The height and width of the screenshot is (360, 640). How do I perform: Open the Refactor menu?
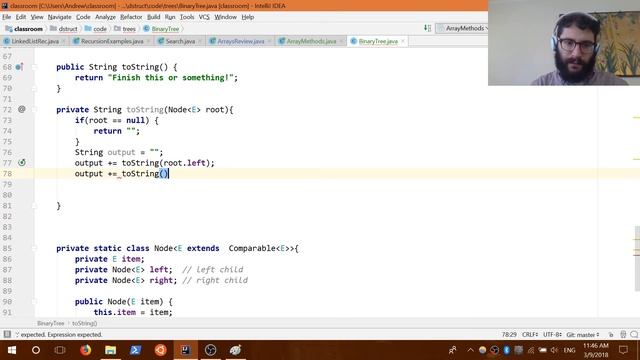pos(131,17)
